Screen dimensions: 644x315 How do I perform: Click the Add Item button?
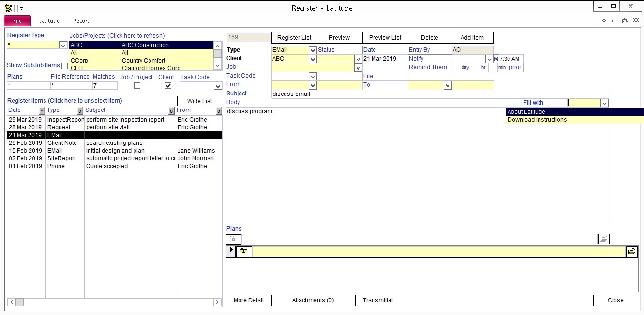tap(472, 38)
